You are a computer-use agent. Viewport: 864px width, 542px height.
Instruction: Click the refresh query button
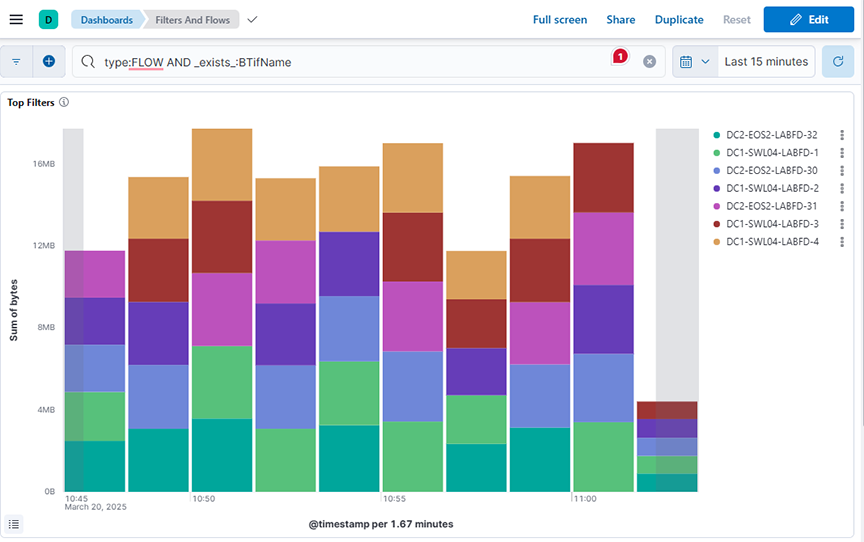[x=837, y=61]
